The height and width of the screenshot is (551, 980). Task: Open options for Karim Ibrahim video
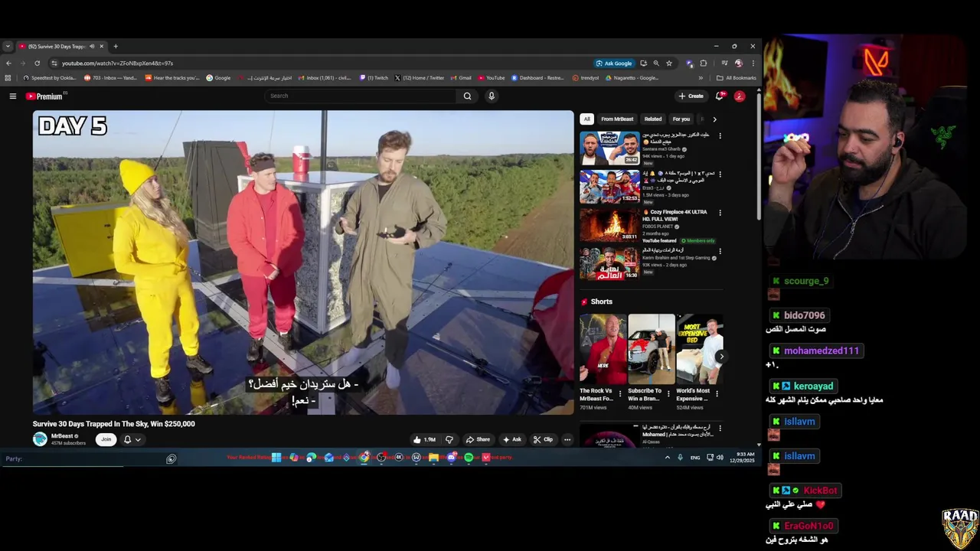coord(720,251)
